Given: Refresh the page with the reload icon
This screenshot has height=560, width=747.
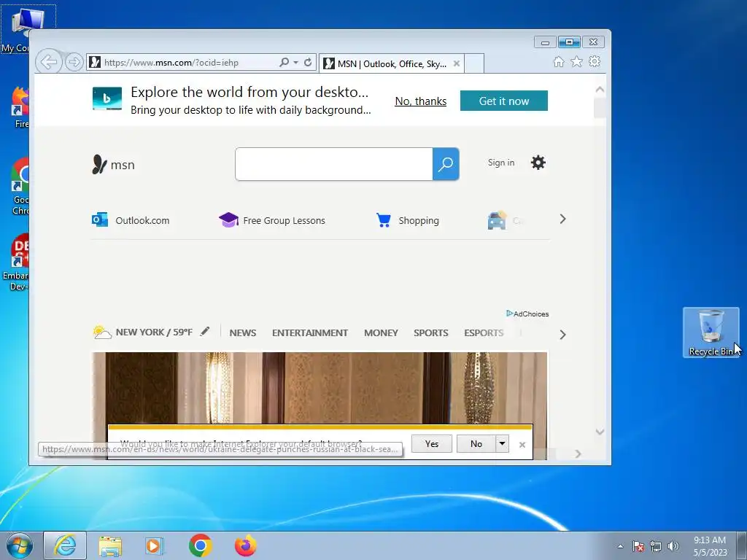Looking at the screenshot, I should coord(308,62).
